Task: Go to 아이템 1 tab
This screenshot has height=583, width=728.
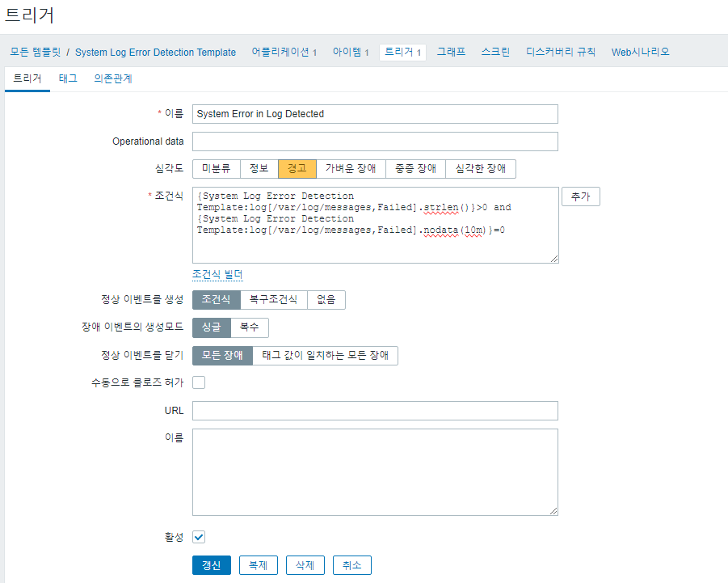Action: tap(351, 52)
